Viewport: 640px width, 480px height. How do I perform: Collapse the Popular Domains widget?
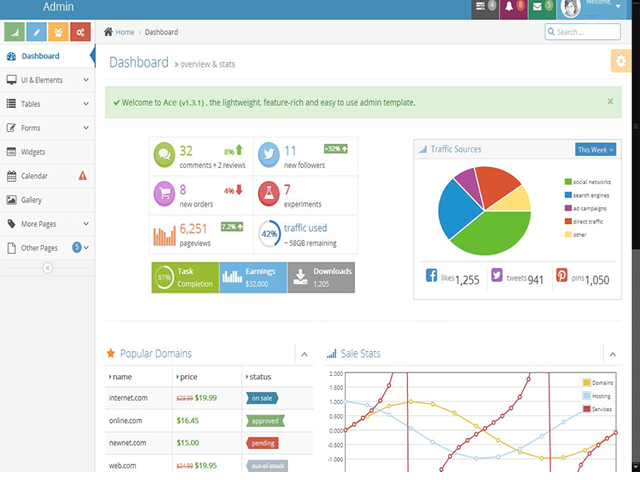click(304, 354)
